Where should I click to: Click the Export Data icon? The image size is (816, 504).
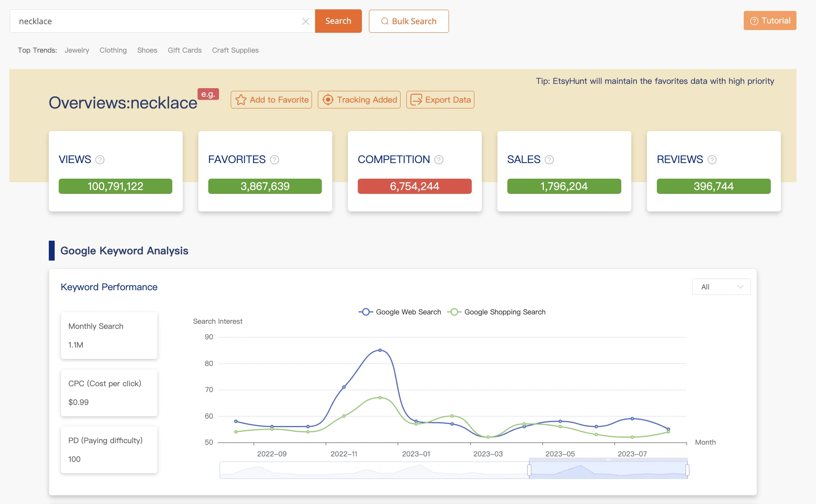pos(415,100)
